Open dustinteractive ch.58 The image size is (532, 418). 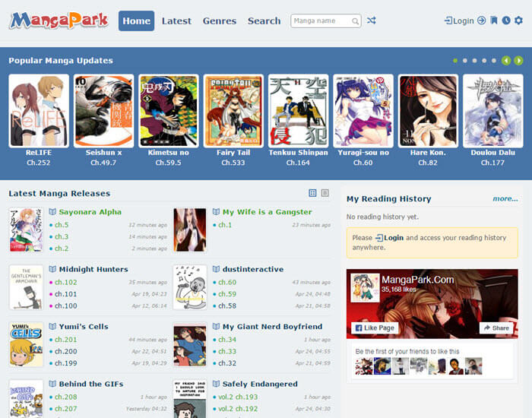click(x=227, y=306)
